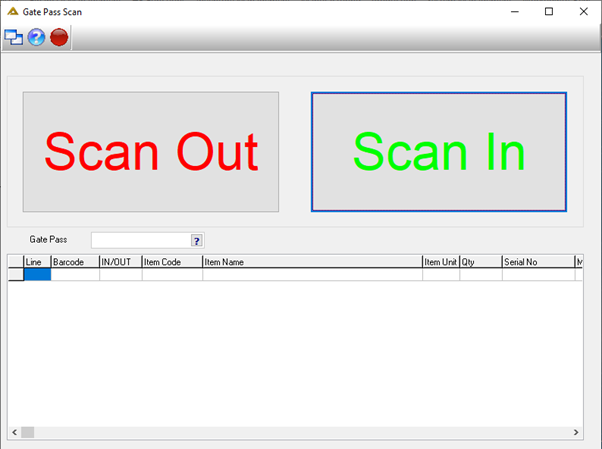Click the big green Scan In button
The height and width of the screenshot is (449, 602).
[439, 152]
